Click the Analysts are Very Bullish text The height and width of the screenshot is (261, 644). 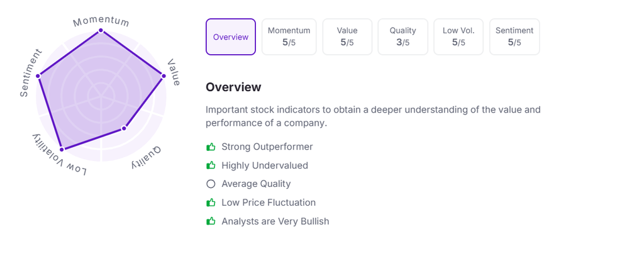275,221
